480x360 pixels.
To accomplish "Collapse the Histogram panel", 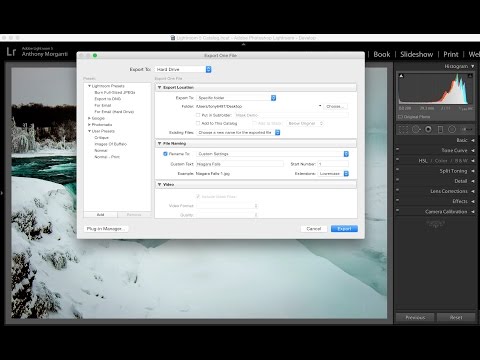I will click(x=472, y=66).
